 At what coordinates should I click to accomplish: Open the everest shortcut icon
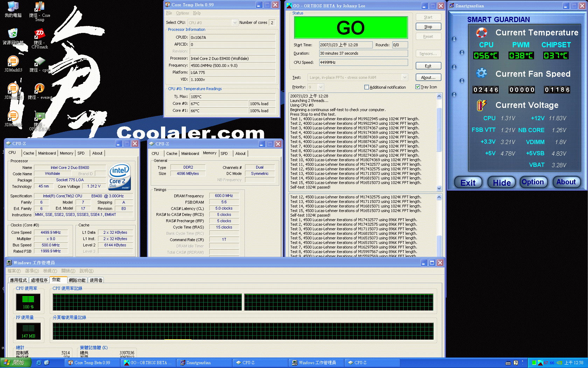(40, 89)
